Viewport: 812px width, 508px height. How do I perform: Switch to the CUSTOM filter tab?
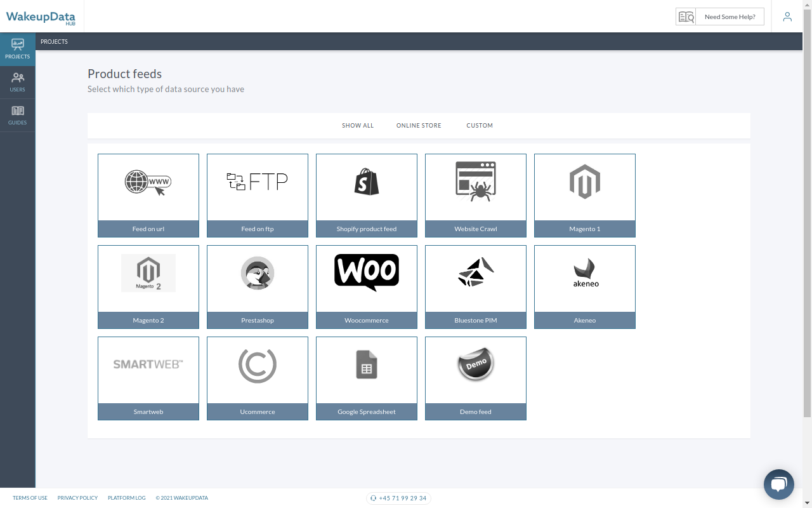(x=480, y=125)
